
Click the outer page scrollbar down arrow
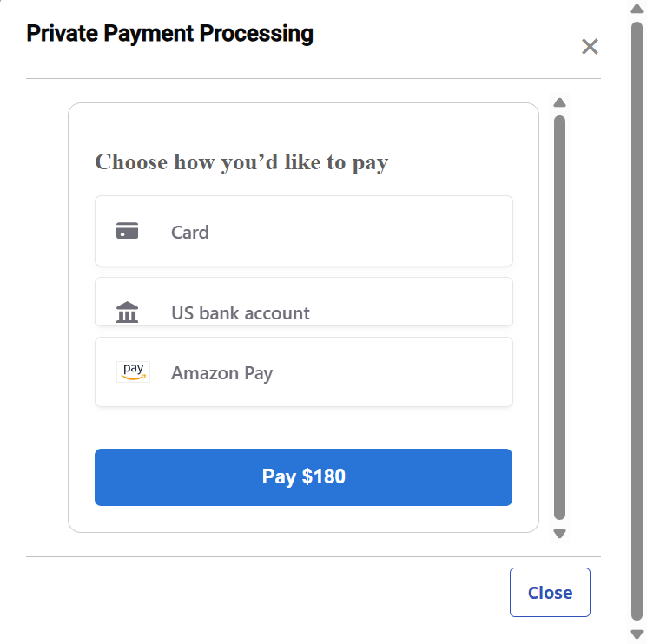pyautogui.click(x=637, y=634)
